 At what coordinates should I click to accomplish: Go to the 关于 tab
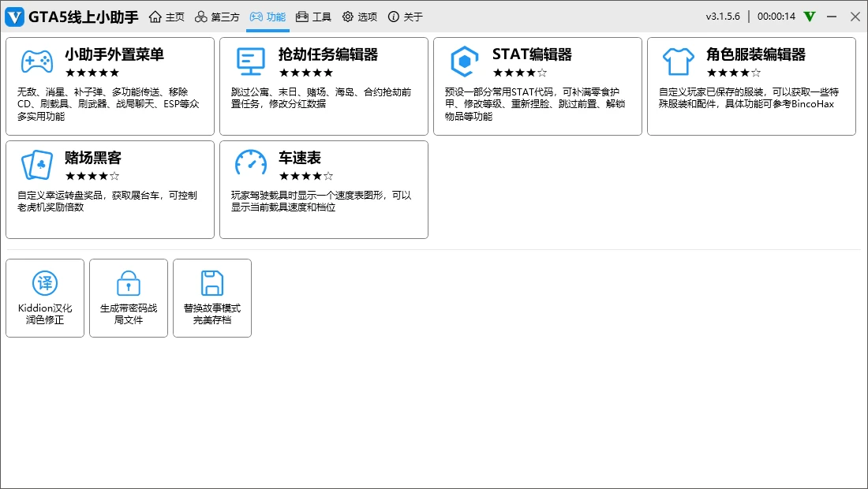(405, 17)
